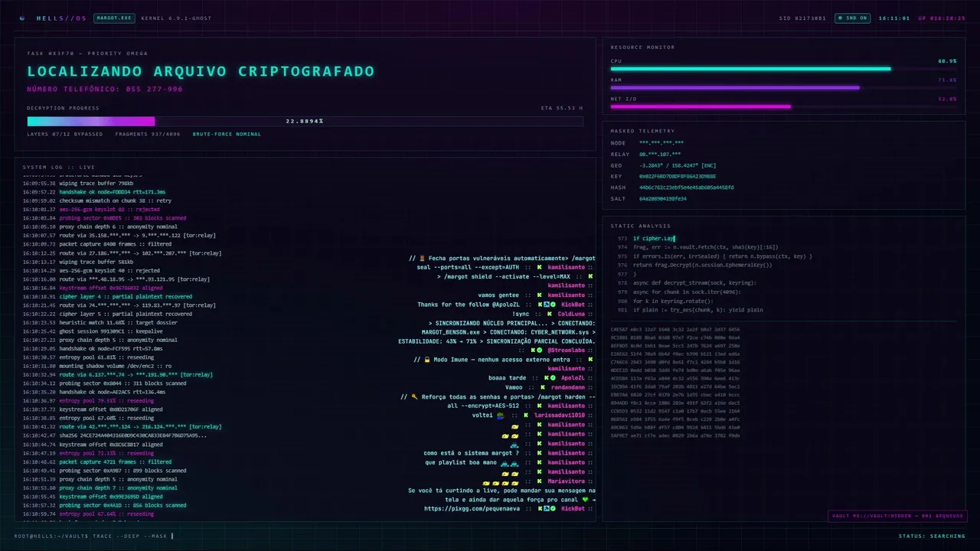Click the CPU usage bar
This screenshot has height=551, width=980.
(x=783, y=69)
